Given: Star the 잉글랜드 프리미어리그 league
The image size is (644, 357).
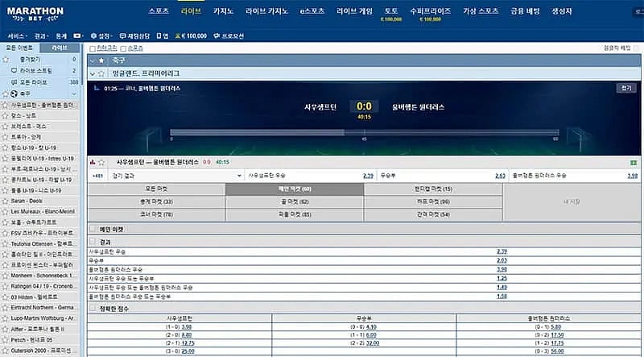Looking at the screenshot, I should click(x=101, y=74).
